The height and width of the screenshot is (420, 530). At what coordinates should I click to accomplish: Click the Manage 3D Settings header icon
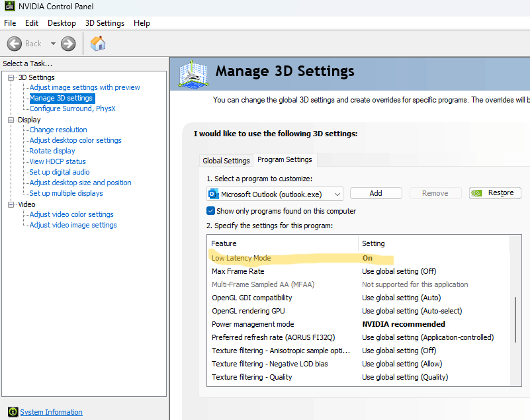[193, 75]
